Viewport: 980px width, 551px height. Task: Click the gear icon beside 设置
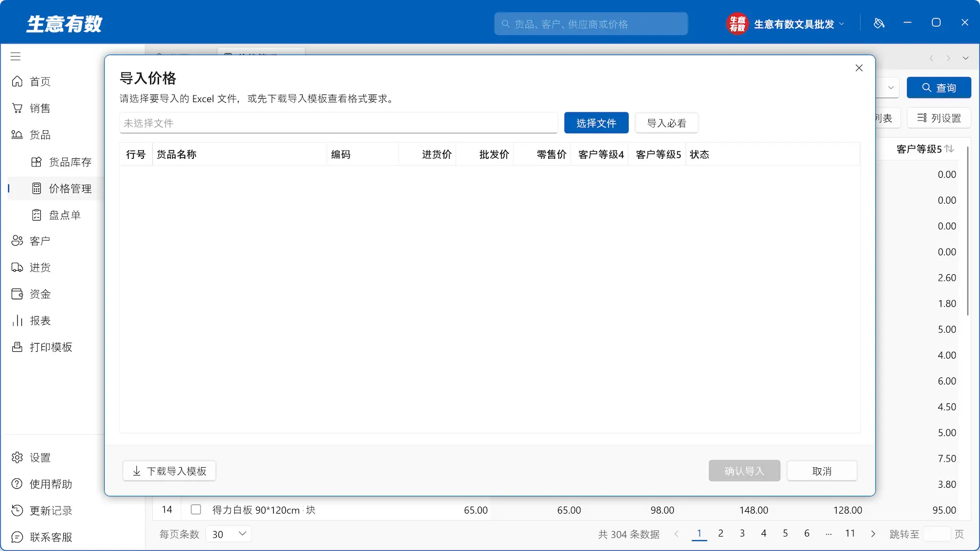[x=17, y=458]
